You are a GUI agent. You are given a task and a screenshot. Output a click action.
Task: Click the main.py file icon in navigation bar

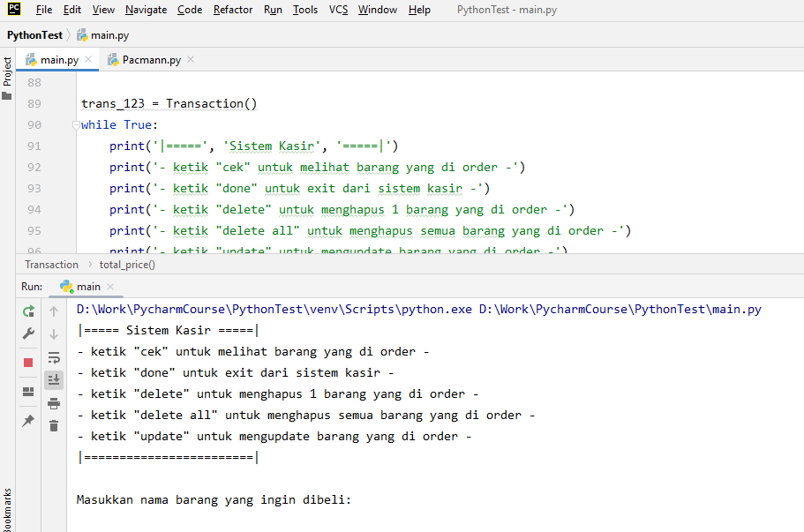82,35
